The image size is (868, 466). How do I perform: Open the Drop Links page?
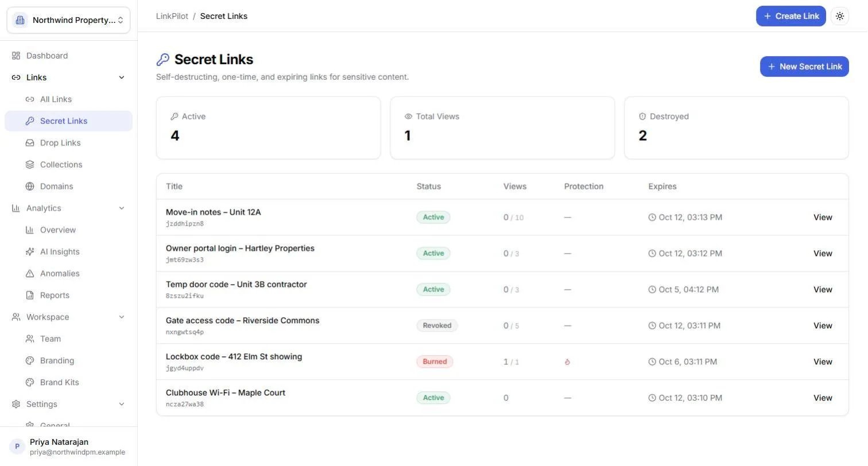tap(68, 143)
